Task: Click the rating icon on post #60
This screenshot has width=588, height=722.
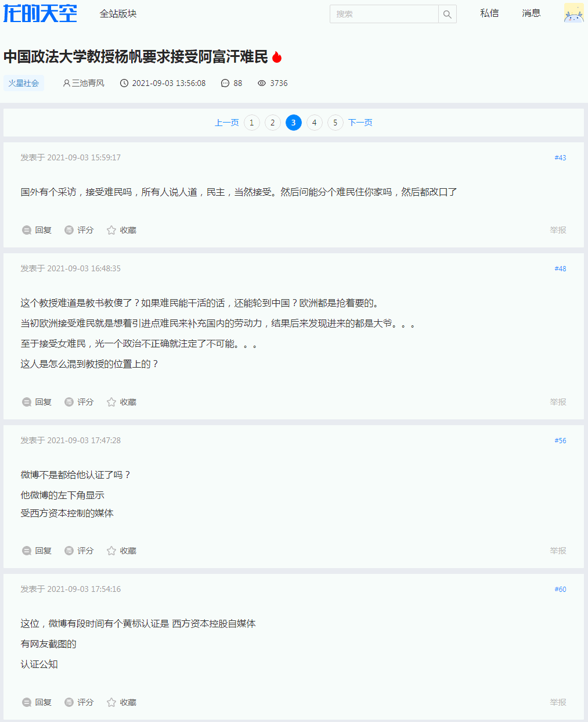Action: 69,702
